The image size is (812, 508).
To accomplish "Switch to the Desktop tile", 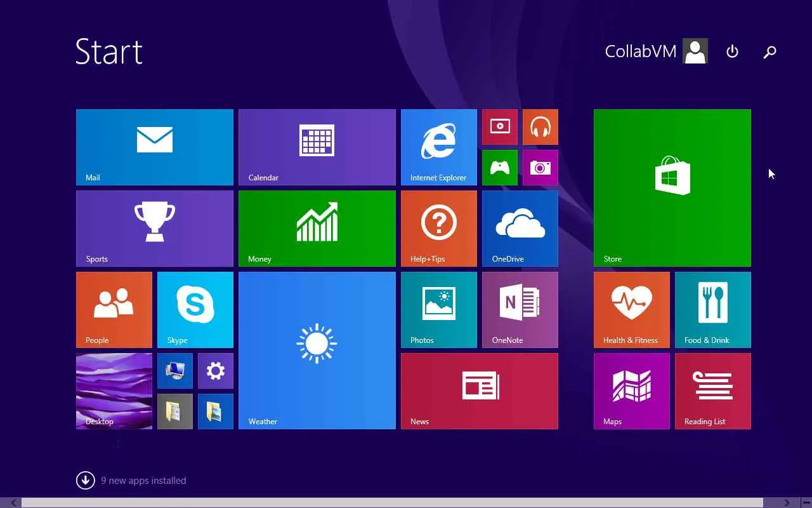I will click(114, 391).
